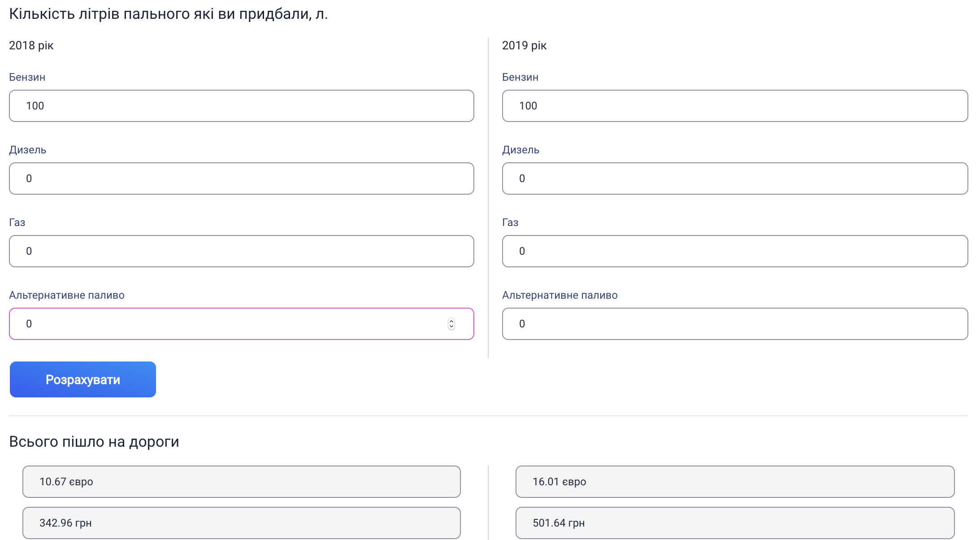Click the decrement arrow in the 2018 alternative fuel field
The height and width of the screenshot is (540, 980).
(451, 327)
